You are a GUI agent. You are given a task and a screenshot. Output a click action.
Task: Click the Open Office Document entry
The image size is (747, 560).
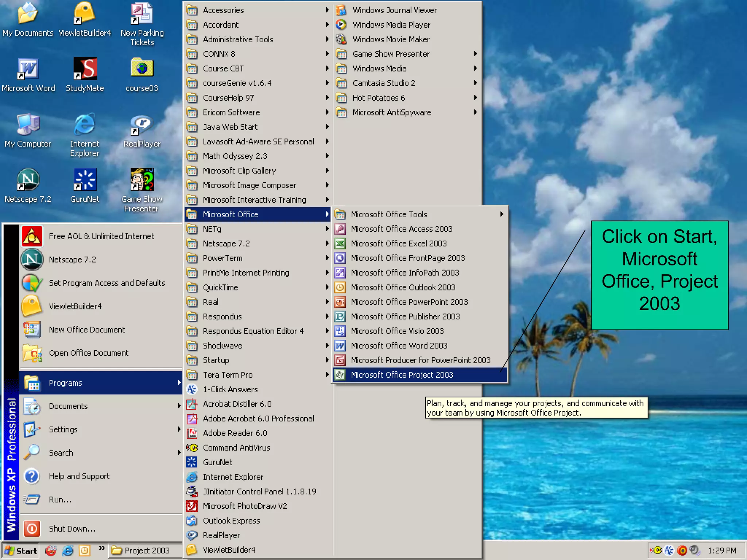click(101, 353)
